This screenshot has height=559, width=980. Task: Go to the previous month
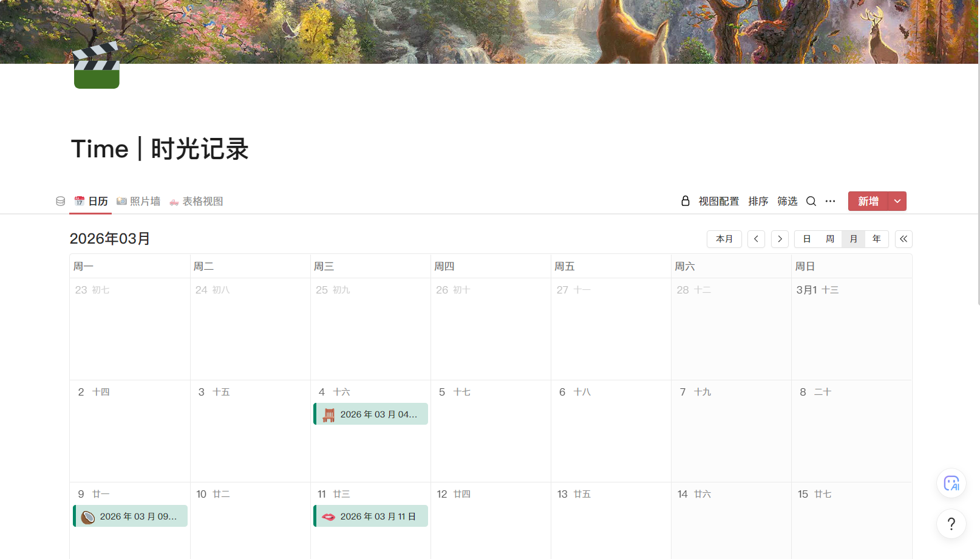pos(756,239)
